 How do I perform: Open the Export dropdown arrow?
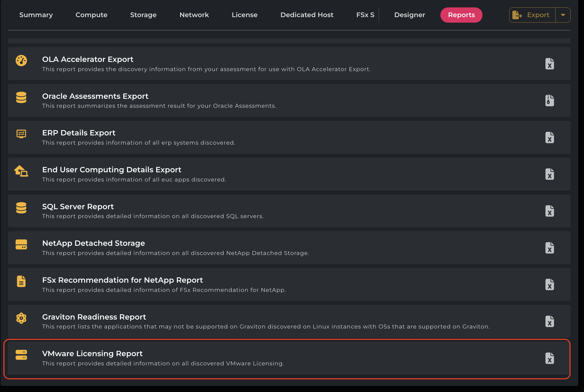tap(563, 15)
